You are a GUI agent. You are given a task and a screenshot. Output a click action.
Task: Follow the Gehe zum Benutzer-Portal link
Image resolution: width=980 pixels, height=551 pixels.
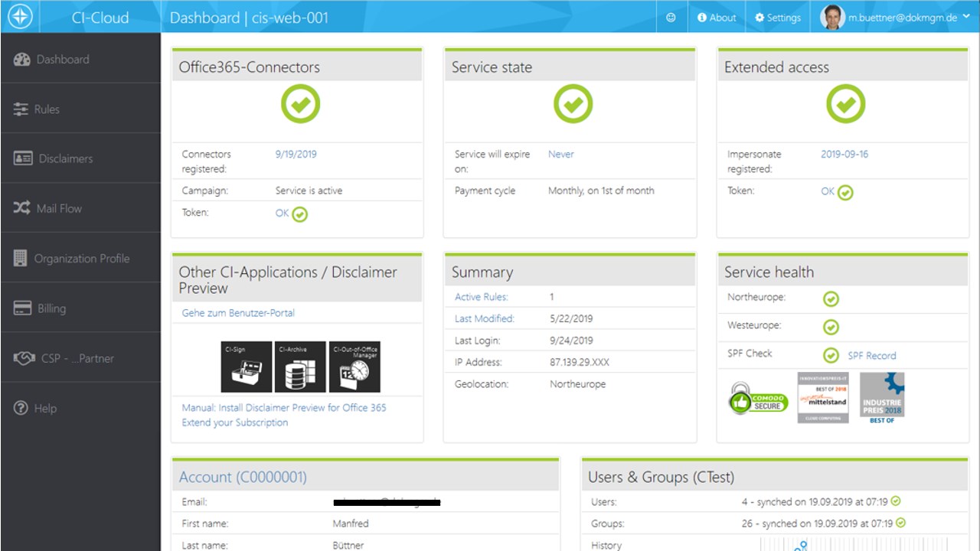click(x=238, y=313)
